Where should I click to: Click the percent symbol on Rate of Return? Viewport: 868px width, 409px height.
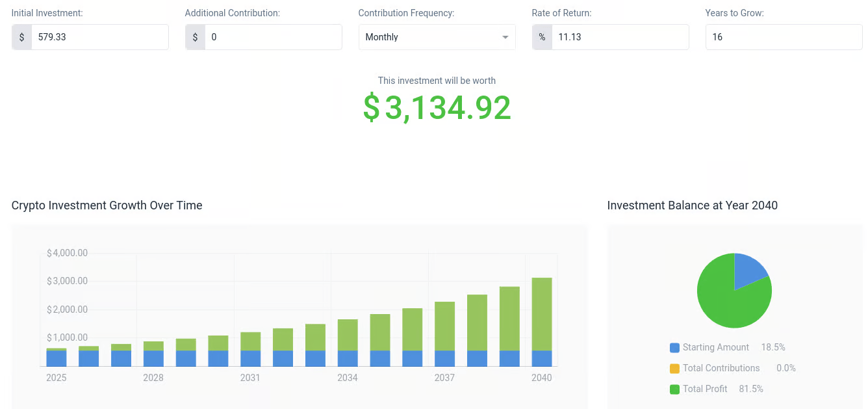[541, 37]
